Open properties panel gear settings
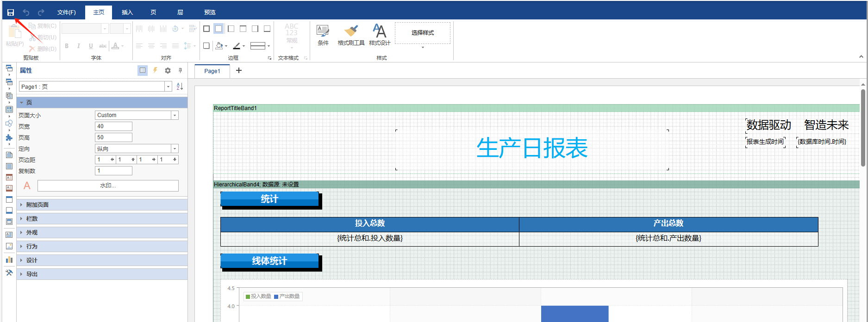 tap(168, 70)
